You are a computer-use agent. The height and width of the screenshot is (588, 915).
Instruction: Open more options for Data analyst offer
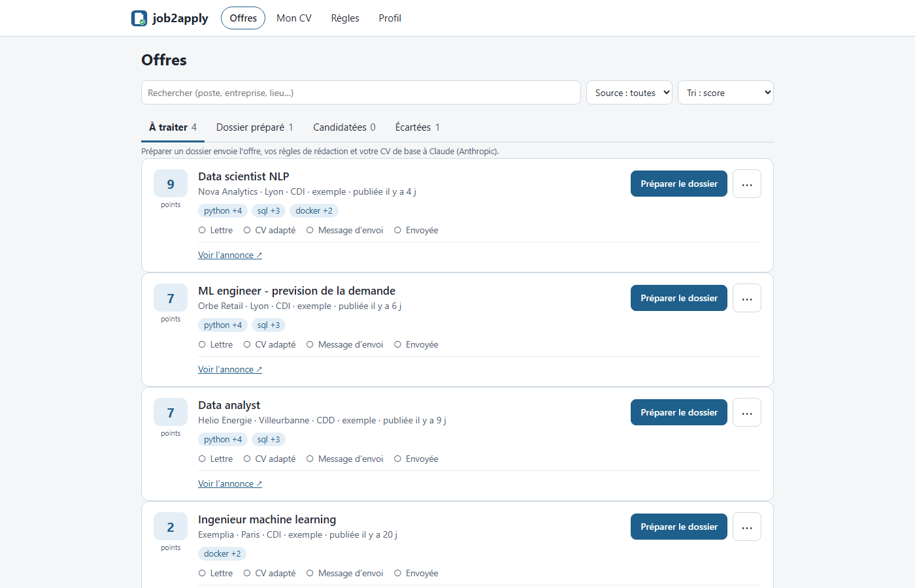click(x=747, y=413)
